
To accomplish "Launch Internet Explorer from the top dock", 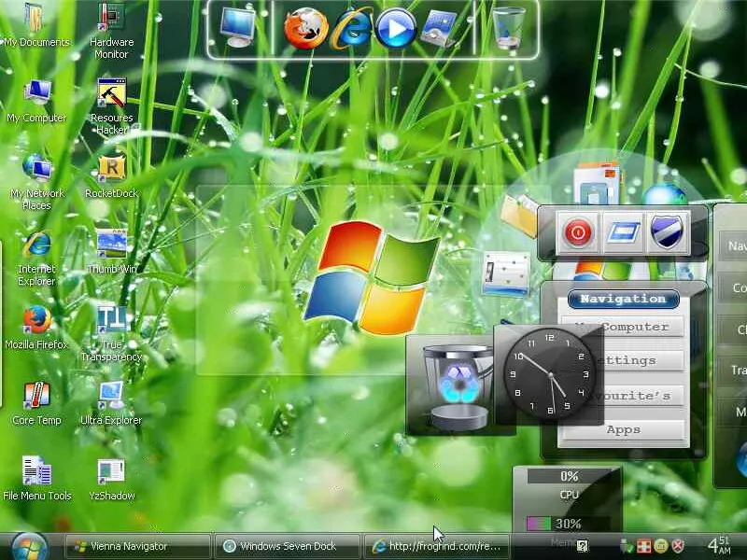I will click(352, 29).
